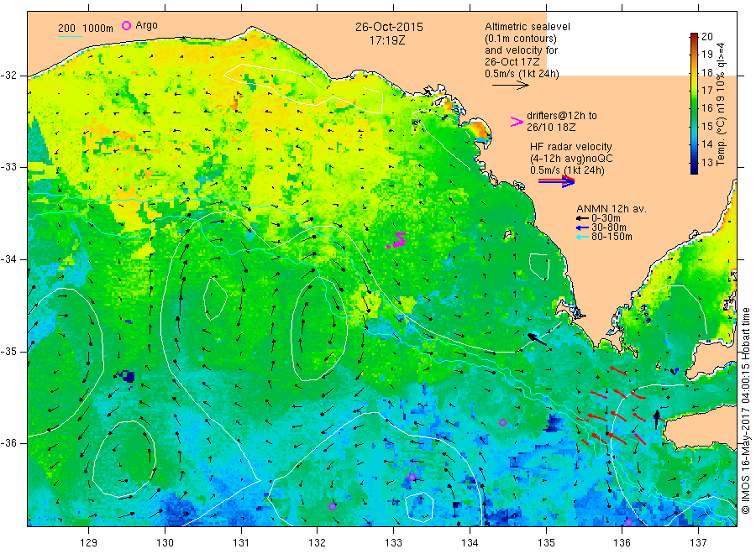Click the 133 longitude axis label
This screenshot has width=756, height=554.
(x=393, y=543)
